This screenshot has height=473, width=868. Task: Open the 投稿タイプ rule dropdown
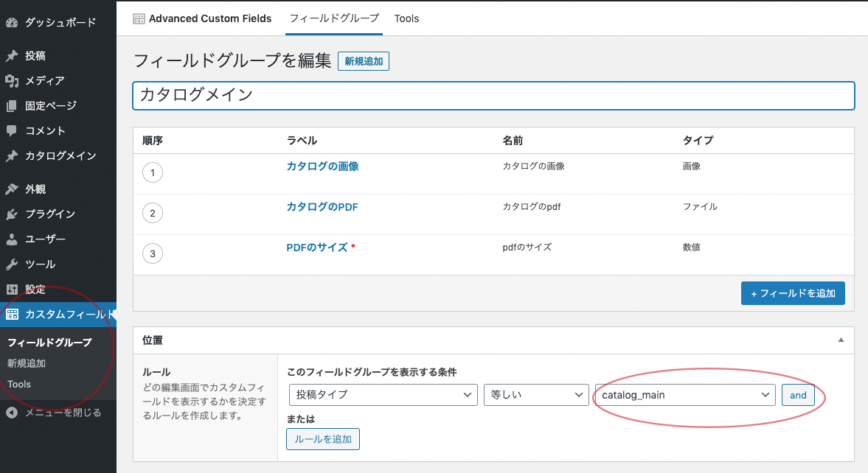click(383, 395)
